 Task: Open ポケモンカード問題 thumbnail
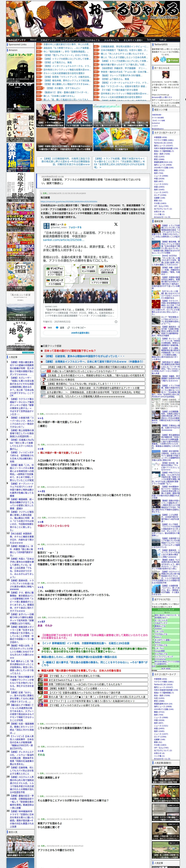point(122,139)
